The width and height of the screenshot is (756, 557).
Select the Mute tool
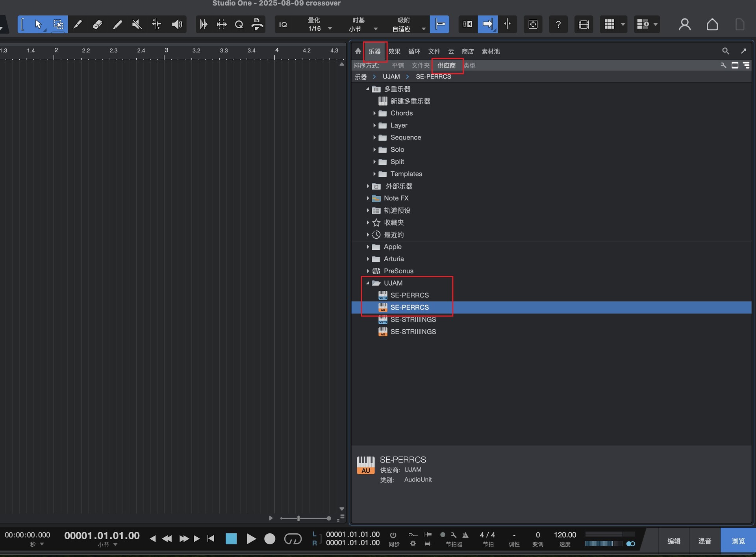tap(137, 24)
